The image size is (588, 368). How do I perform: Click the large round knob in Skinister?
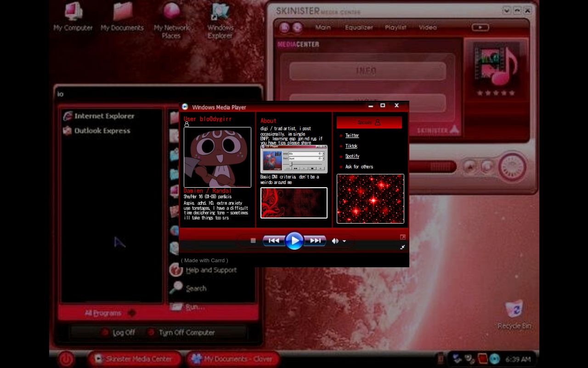point(513,167)
